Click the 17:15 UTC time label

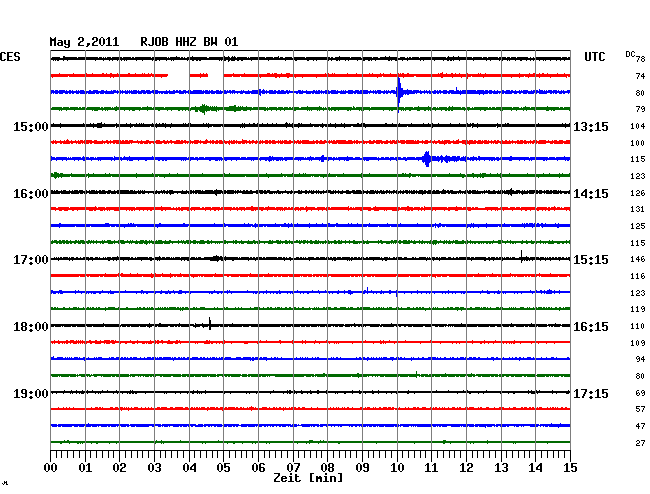[x=591, y=393]
